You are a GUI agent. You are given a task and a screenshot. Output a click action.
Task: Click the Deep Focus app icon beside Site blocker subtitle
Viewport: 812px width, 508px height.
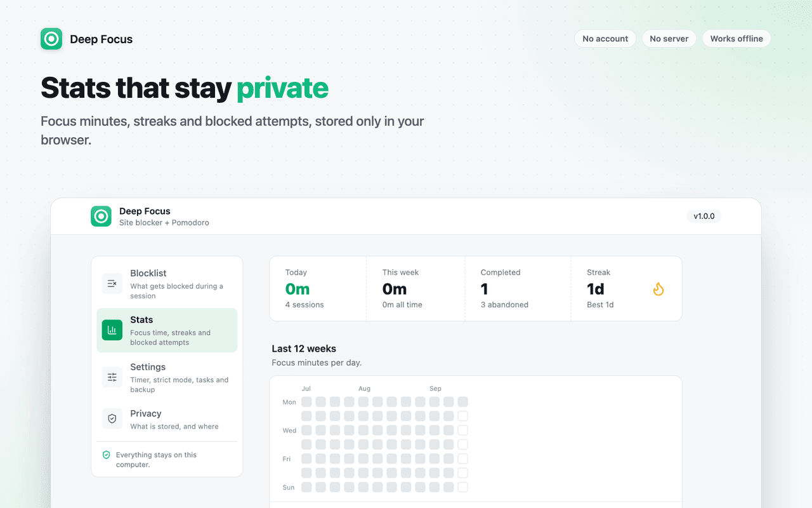click(x=101, y=217)
